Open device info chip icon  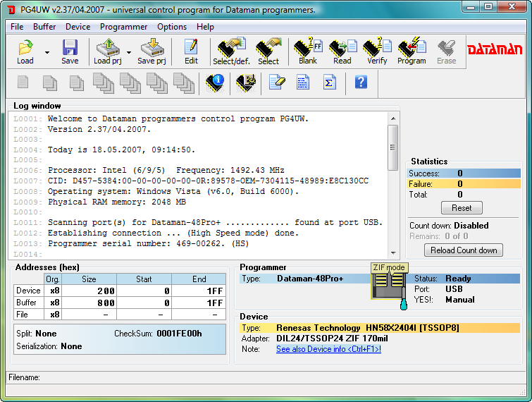point(214,83)
